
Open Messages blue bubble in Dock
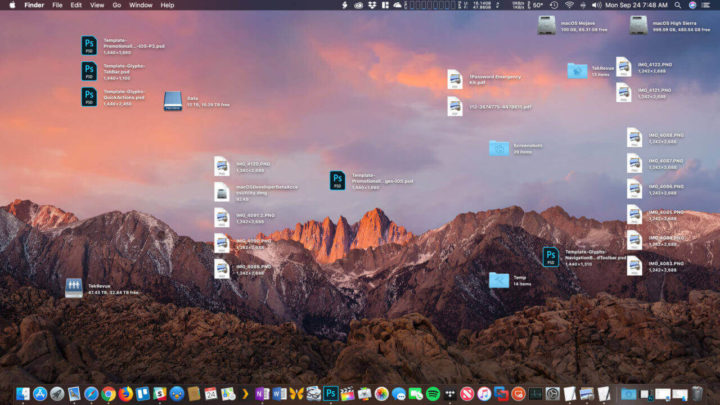pyautogui.click(x=399, y=394)
